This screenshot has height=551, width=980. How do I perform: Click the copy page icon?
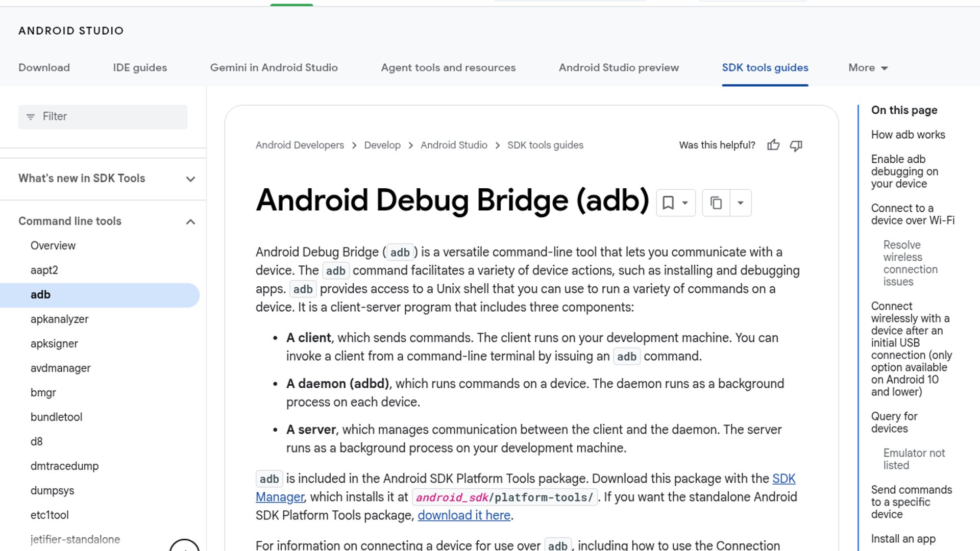click(716, 203)
